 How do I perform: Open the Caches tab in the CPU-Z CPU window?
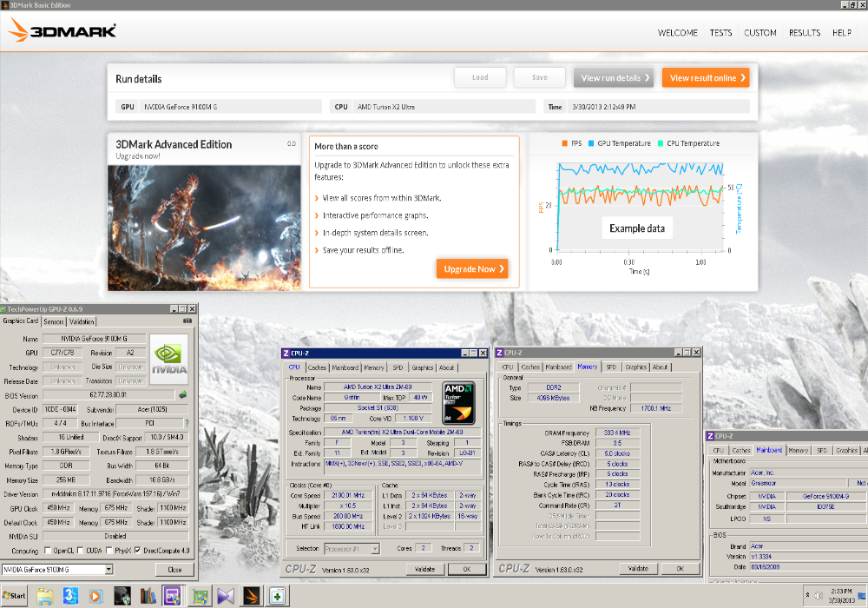317,367
